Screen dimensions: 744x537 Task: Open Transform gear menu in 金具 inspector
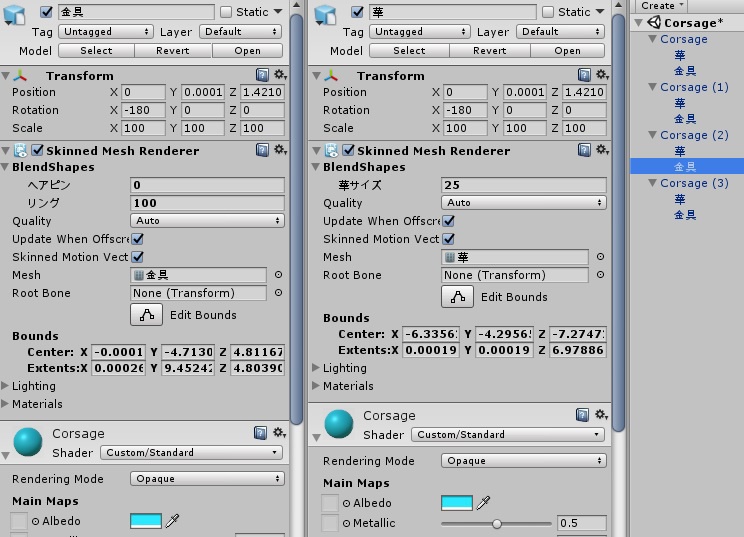point(280,75)
